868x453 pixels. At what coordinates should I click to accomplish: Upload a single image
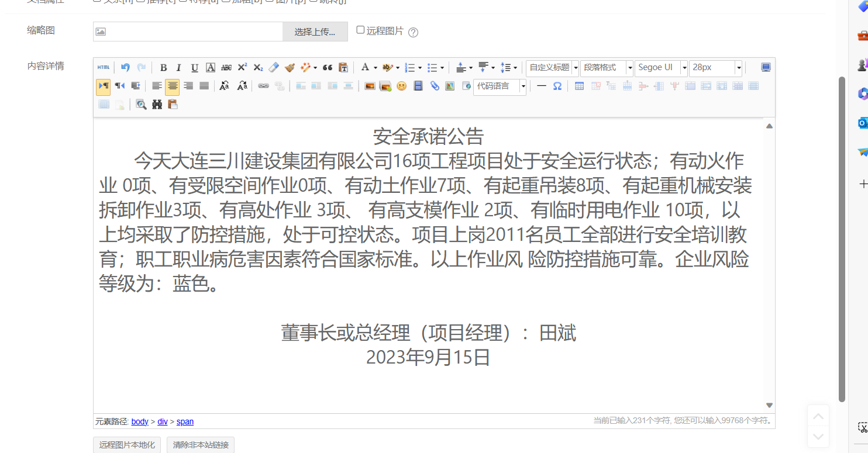(x=370, y=86)
